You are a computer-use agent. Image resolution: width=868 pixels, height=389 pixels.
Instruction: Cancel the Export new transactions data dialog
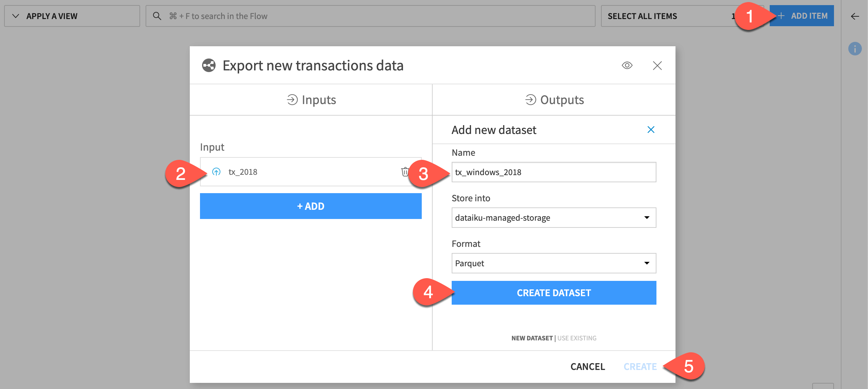(587, 367)
